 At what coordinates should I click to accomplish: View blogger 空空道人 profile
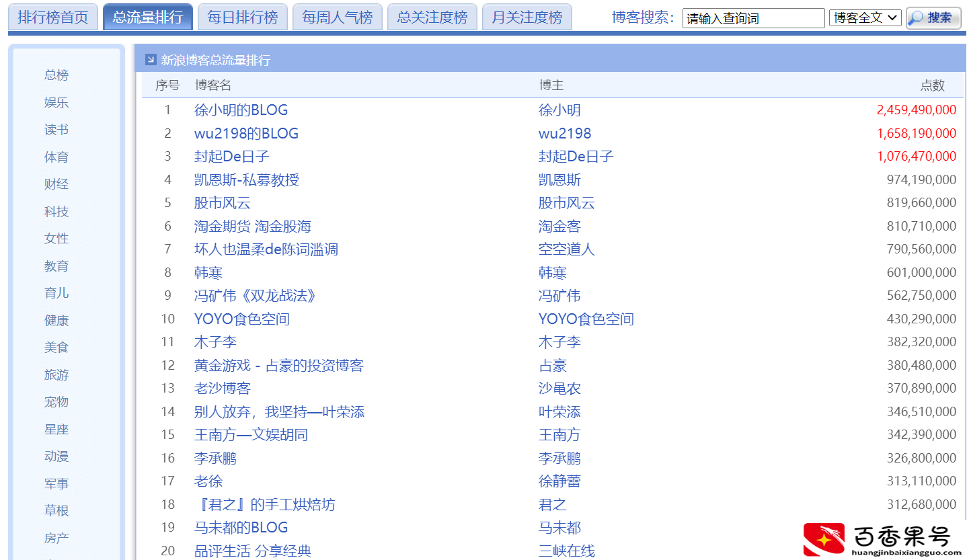[567, 249]
